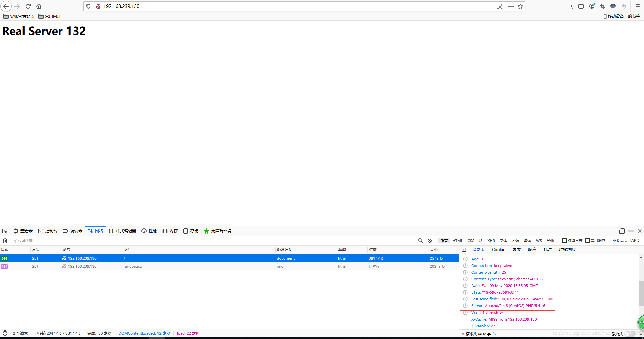Open the browser home page
The image size is (644, 339).
point(39,6)
